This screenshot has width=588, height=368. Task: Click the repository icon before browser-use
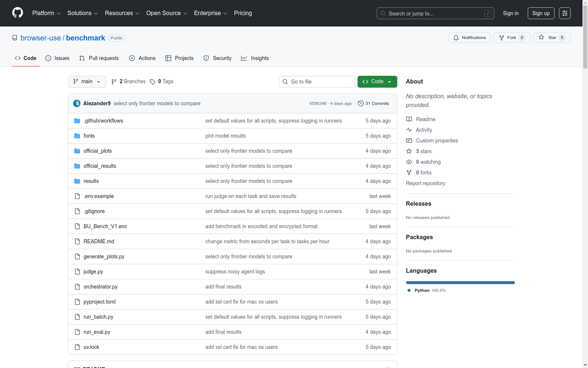(x=15, y=38)
